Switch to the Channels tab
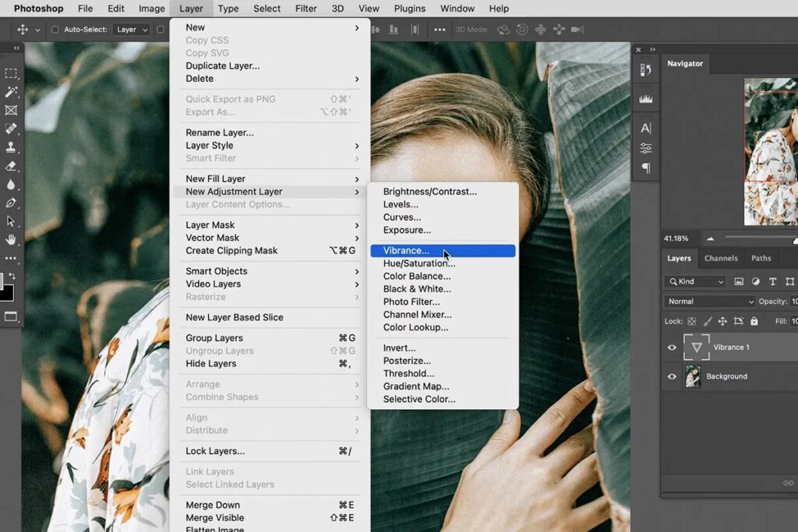Viewport: 798px width, 532px height. pyautogui.click(x=721, y=259)
